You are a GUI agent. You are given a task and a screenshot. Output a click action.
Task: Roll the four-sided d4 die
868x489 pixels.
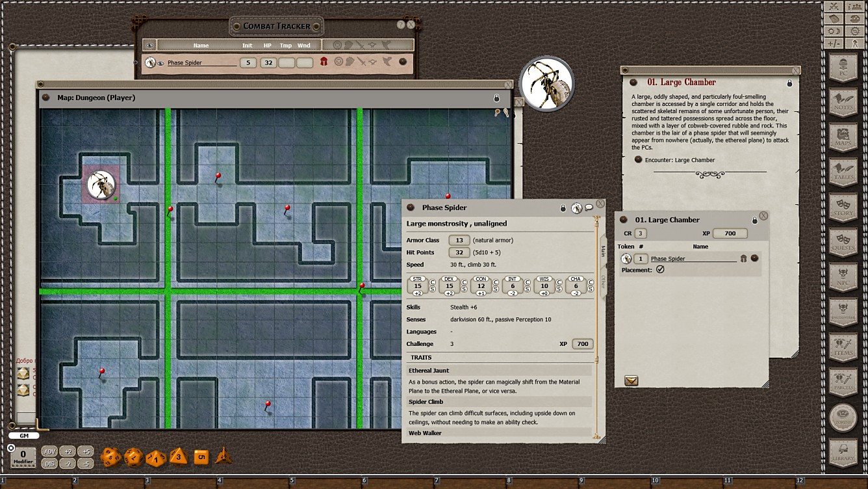point(225,457)
